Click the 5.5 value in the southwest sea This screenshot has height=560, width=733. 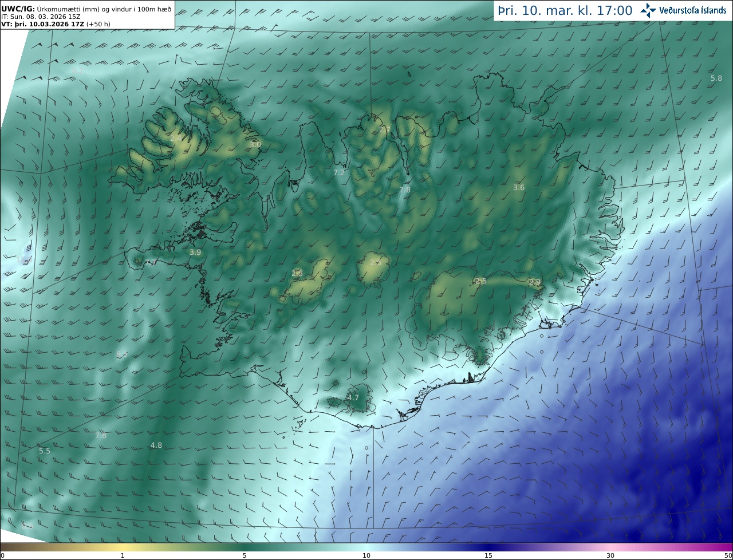coord(45,451)
